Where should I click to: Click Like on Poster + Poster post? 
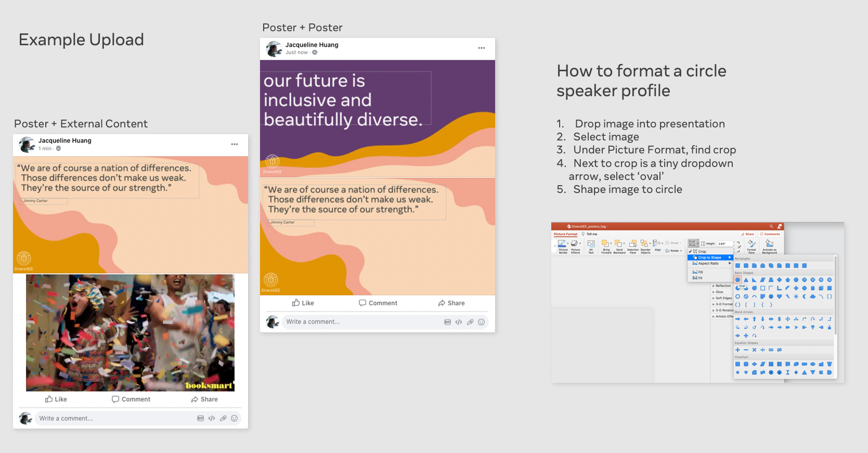pyautogui.click(x=303, y=303)
